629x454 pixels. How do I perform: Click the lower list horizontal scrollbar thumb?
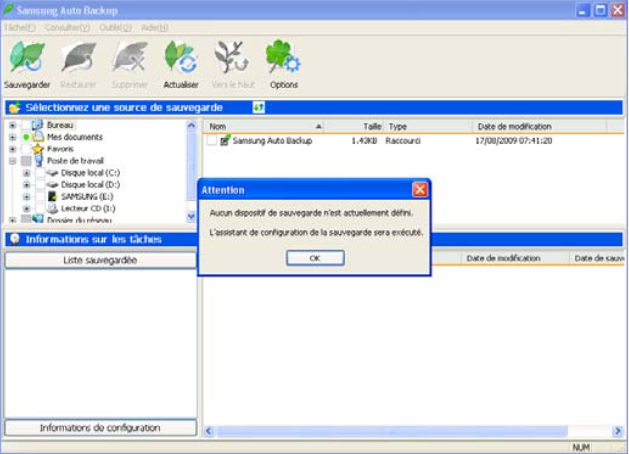click(392, 431)
